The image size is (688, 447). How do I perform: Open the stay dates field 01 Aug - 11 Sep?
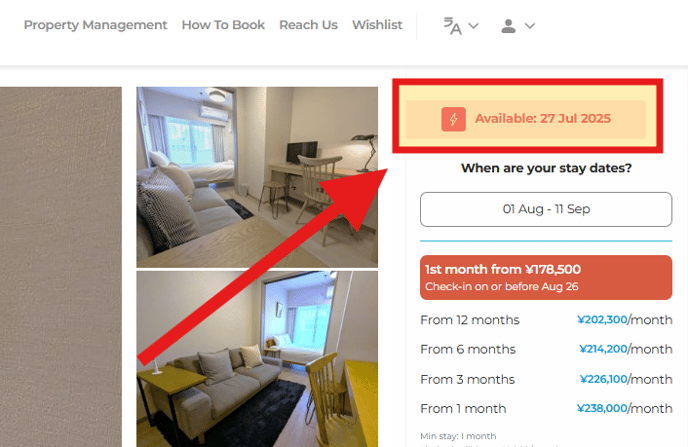546,209
